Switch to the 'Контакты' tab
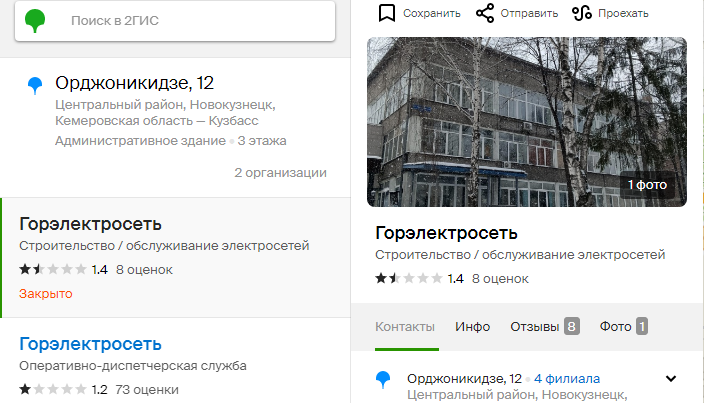The width and height of the screenshot is (704, 403). point(405,327)
